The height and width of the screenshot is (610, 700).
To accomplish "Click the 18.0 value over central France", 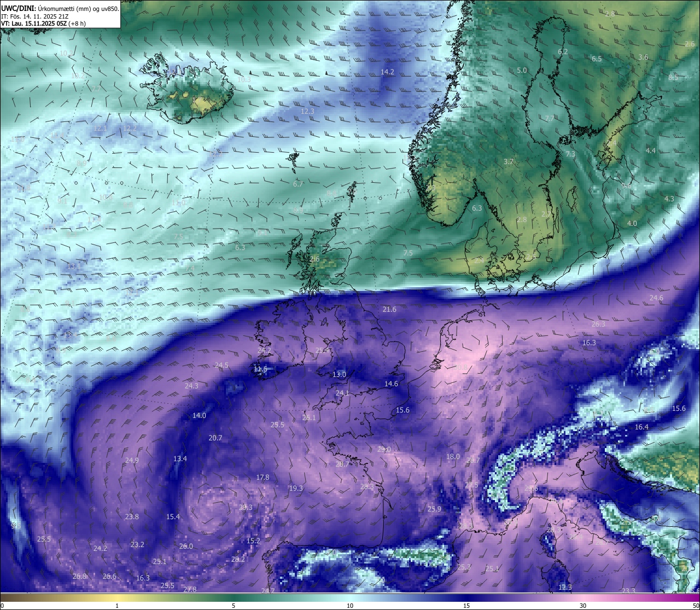I will click(x=453, y=456).
